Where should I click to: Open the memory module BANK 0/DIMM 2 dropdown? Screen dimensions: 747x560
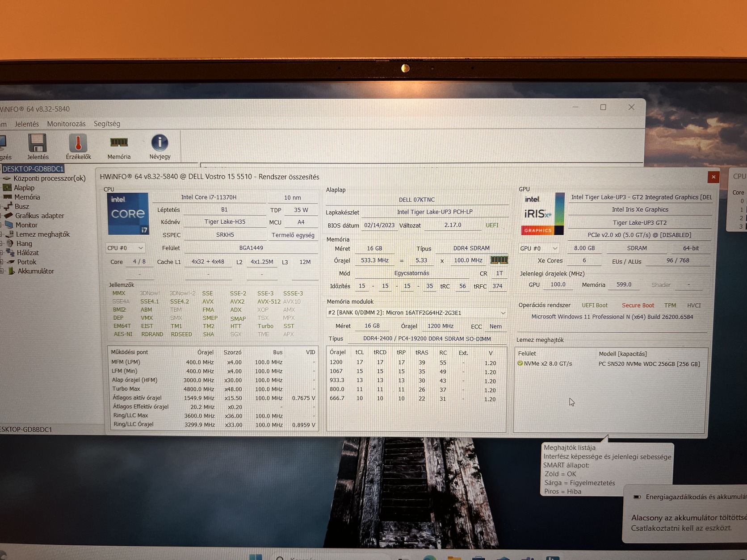[x=416, y=313]
